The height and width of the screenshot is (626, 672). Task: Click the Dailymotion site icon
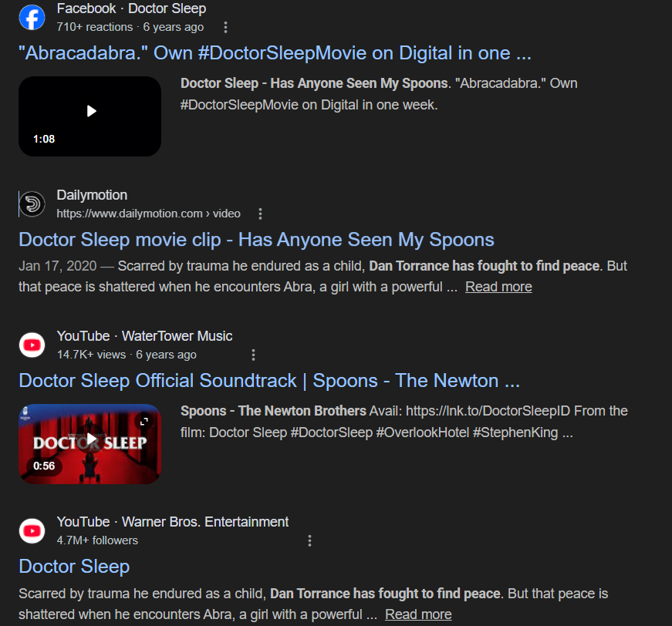click(x=32, y=204)
